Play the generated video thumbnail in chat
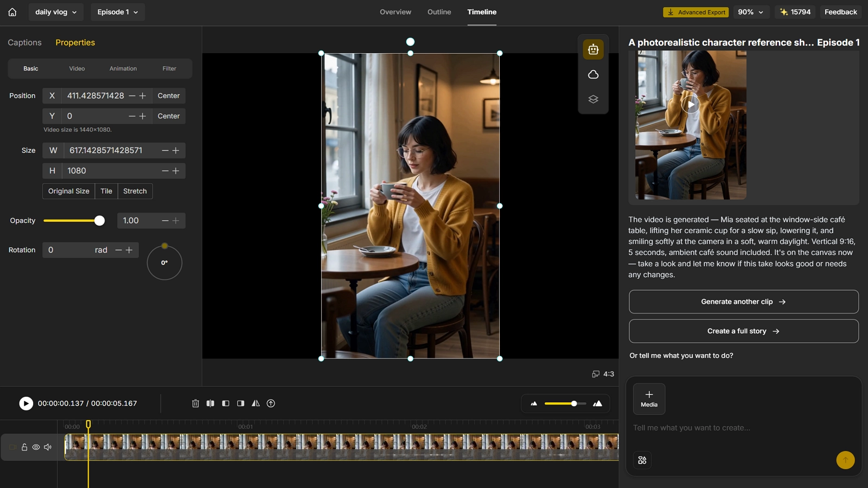Image resolution: width=868 pixels, height=488 pixels. pos(691,105)
